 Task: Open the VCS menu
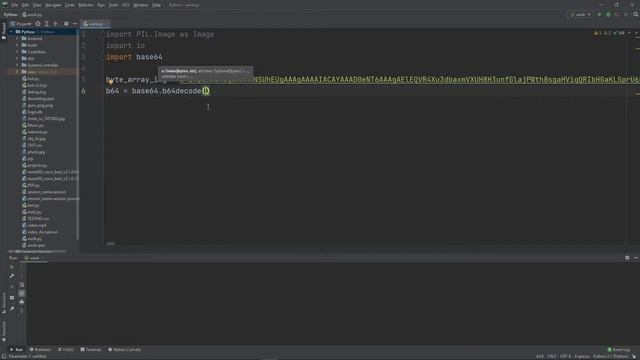(126, 5)
